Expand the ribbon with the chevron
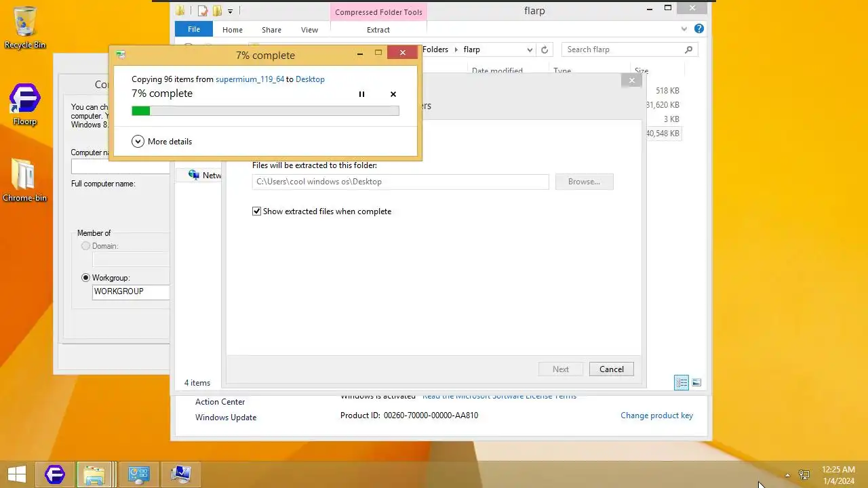Screen dimensions: 868x488 click(684, 29)
